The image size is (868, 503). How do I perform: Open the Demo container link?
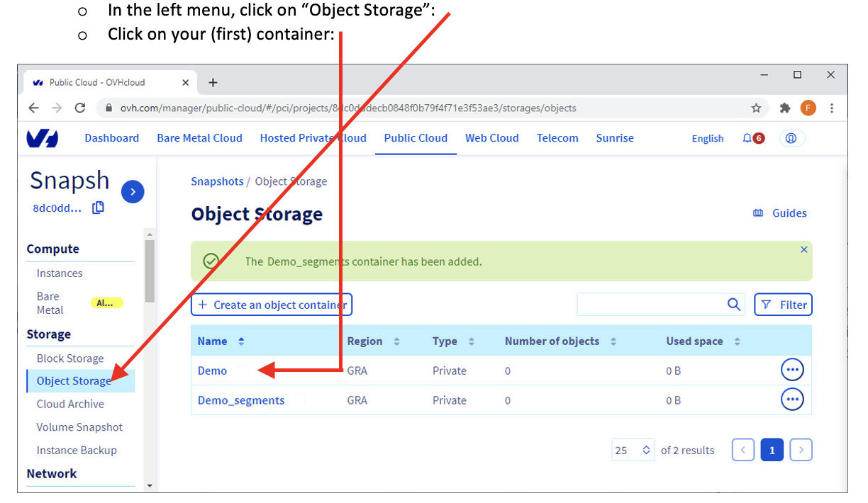coord(212,371)
